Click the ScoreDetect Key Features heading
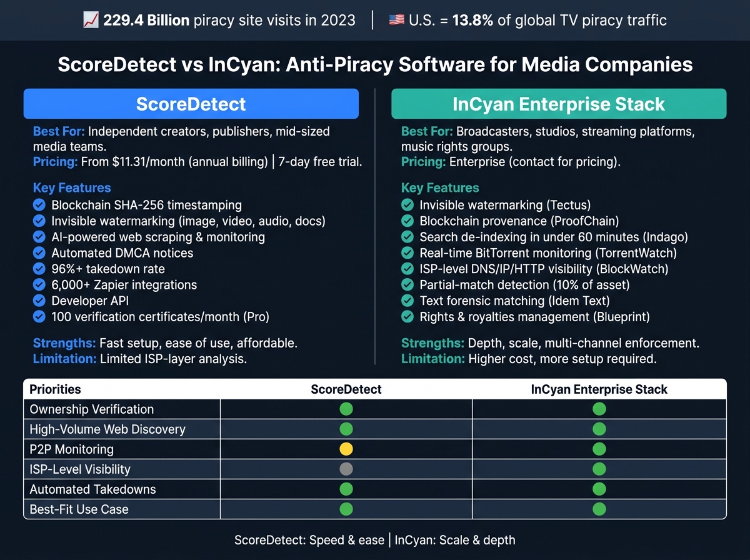Screen dimensions: 750x560 point(72,187)
